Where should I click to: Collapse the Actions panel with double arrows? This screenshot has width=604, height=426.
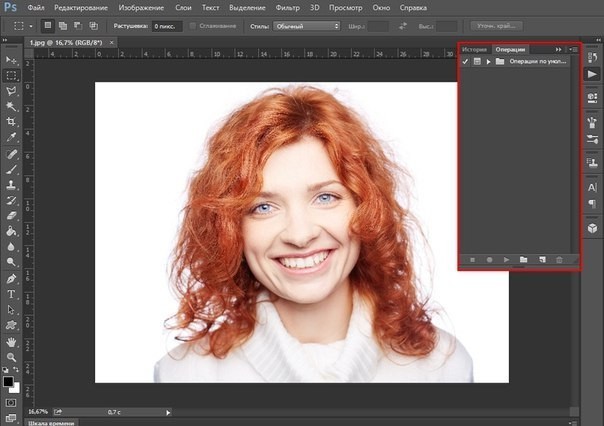[558, 49]
